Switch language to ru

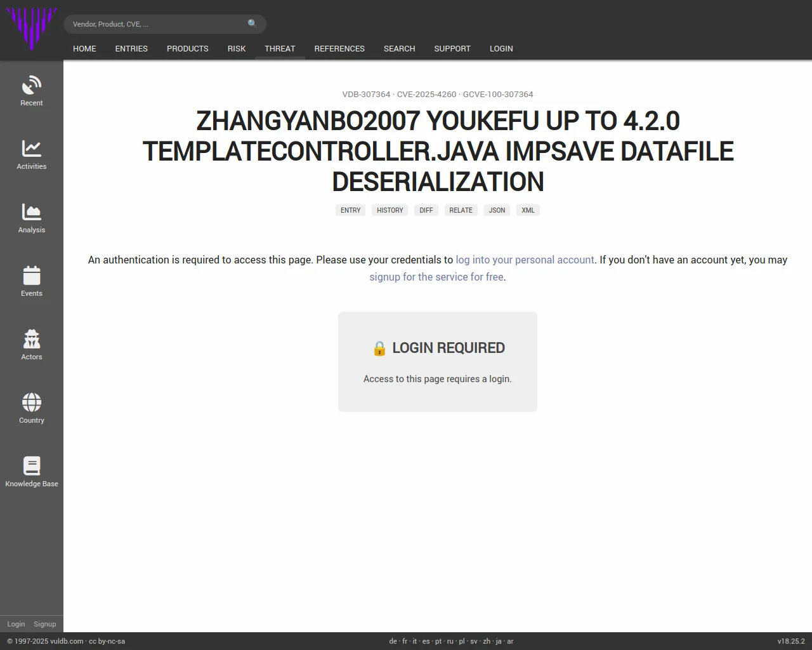pyautogui.click(x=450, y=641)
